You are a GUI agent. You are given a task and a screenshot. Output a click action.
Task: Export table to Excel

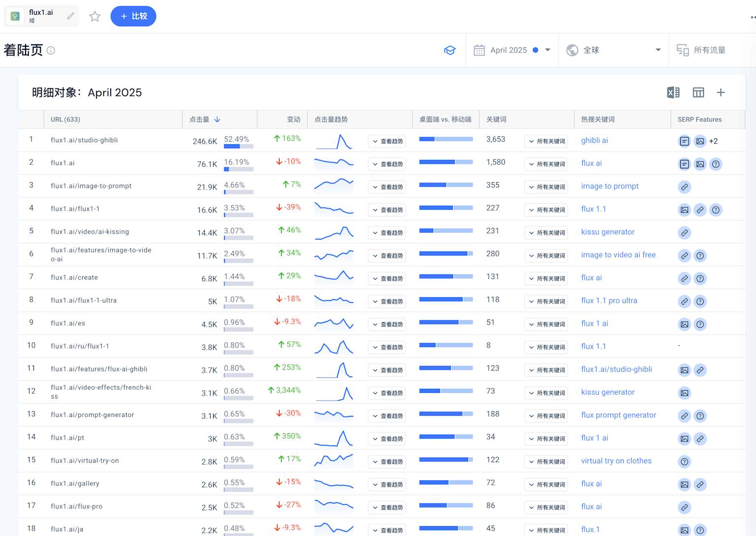[673, 93]
